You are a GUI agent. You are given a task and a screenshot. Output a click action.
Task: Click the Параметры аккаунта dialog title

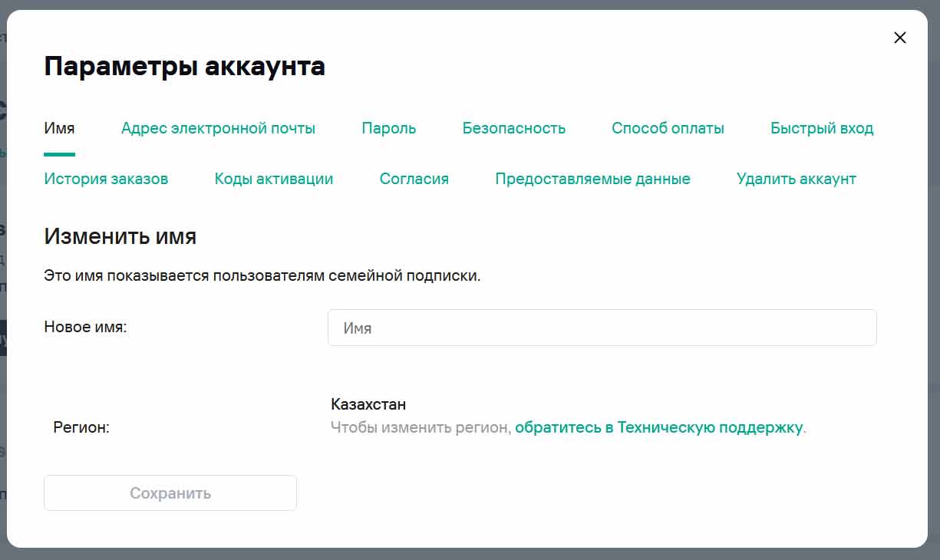(184, 67)
